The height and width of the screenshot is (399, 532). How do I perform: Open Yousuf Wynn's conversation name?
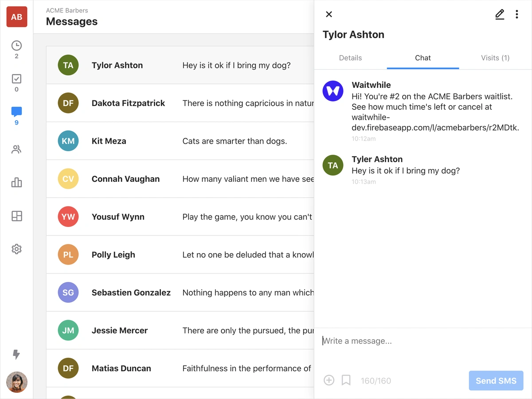tap(118, 217)
